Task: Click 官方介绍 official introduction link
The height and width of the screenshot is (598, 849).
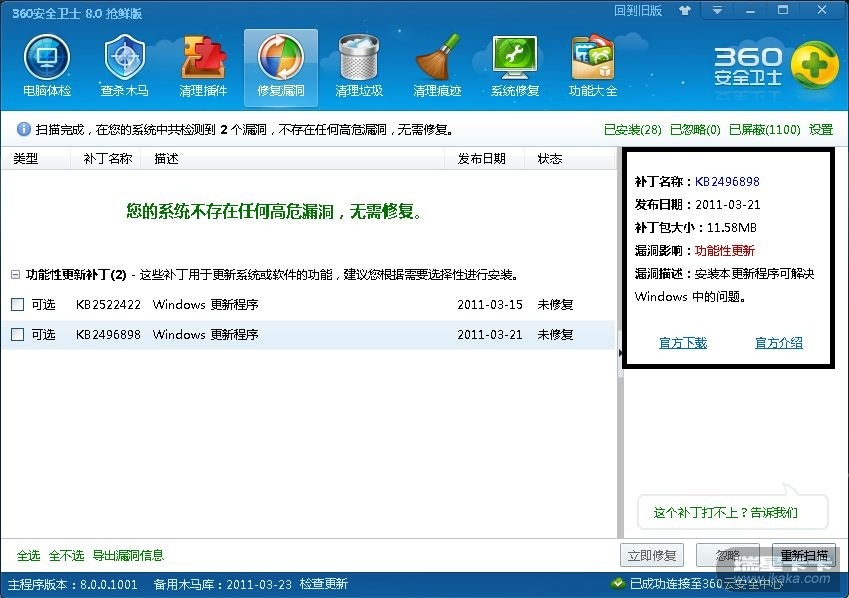Action: pos(779,343)
